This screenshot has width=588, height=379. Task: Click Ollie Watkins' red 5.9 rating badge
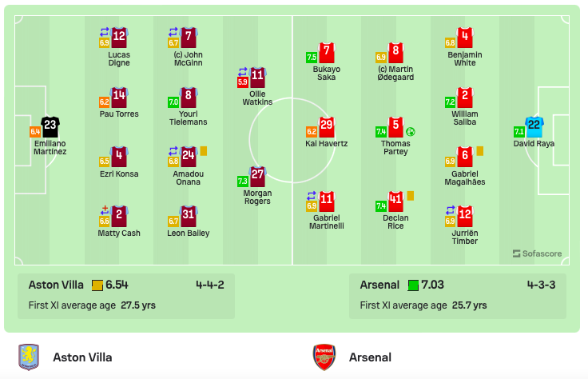(243, 82)
